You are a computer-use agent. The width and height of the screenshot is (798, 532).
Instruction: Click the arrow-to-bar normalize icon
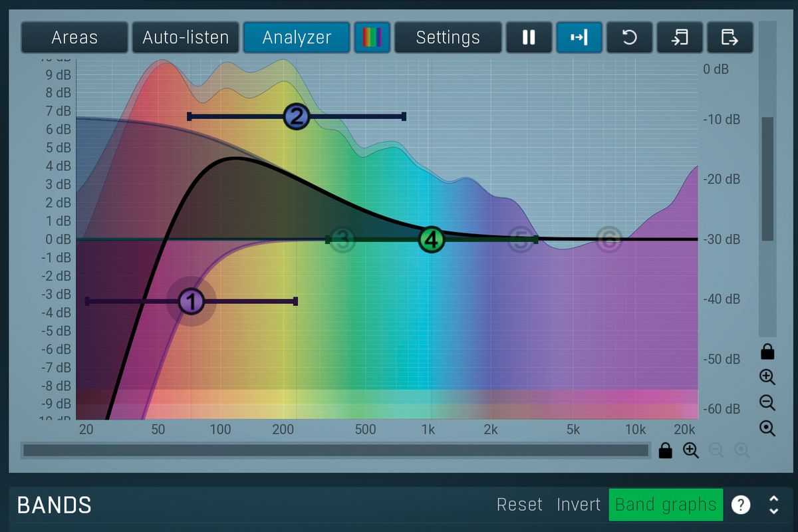(x=579, y=38)
